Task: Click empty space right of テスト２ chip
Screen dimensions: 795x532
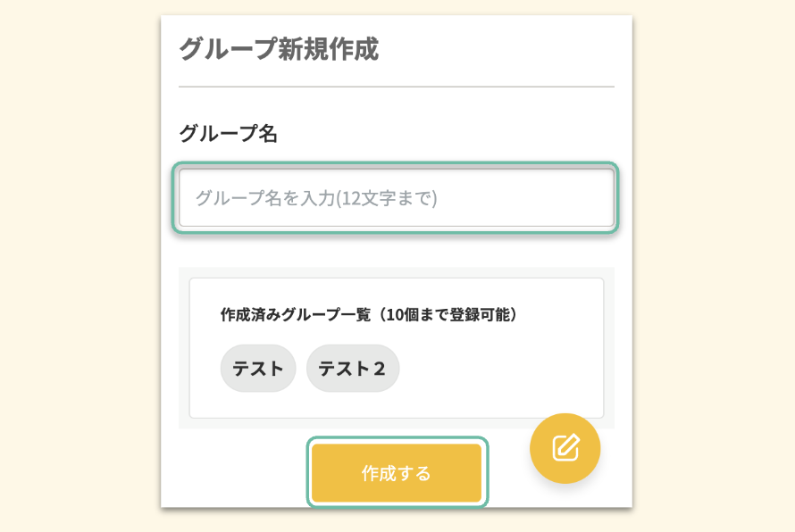Action: 500,369
